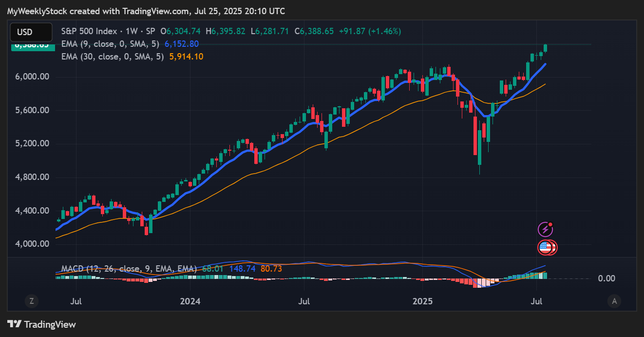Click the 6,000.00 price axis label

33,77
